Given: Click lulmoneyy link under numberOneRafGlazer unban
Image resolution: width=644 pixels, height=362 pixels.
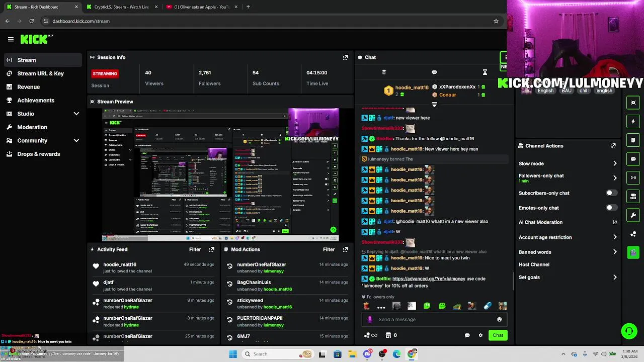Looking at the screenshot, I should click(273, 271).
